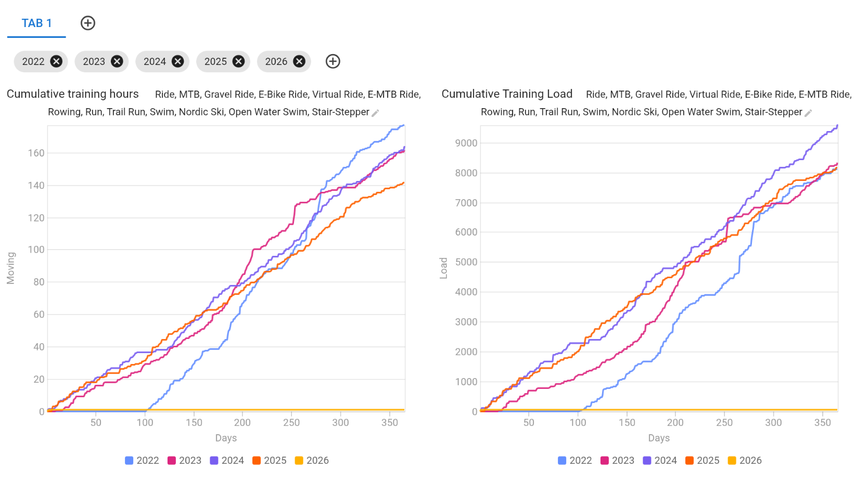Toggle 2024 series in Training Load legend
This screenshot has width=868, height=482.
coord(660,460)
